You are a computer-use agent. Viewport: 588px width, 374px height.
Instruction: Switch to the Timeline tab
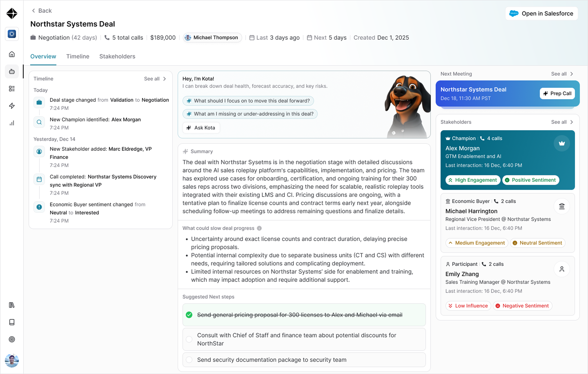[78, 56]
